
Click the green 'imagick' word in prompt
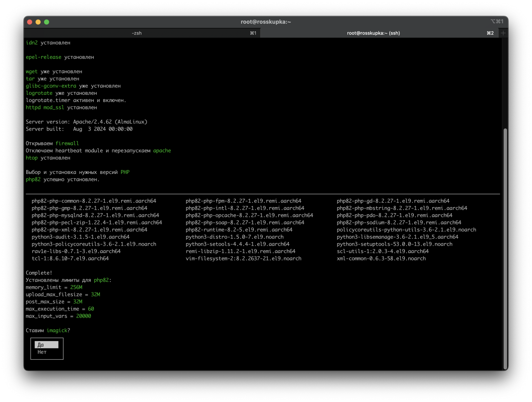[57, 331]
